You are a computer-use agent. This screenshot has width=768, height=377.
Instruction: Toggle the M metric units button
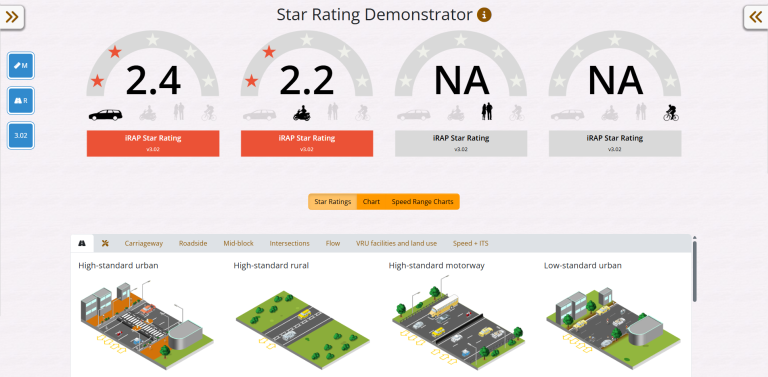click(x=21, y=66)
